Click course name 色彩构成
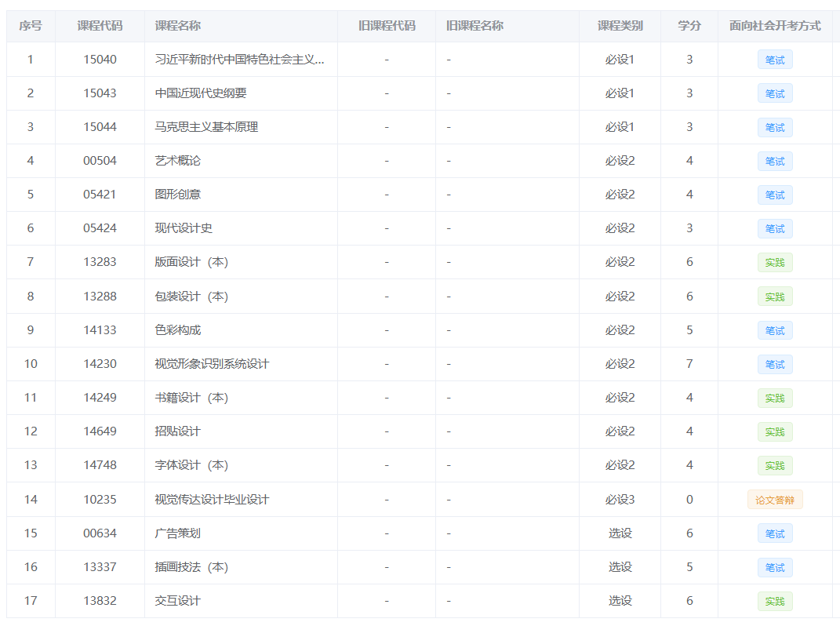 (x=178, y=330)
